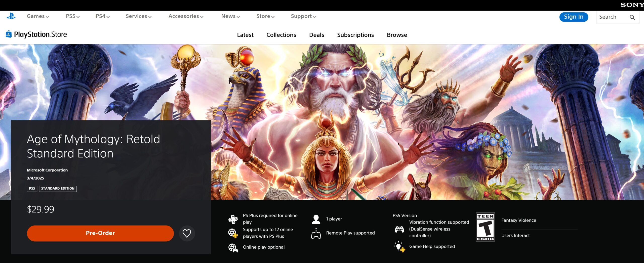Go to the Subscriptions tab
The height and width of the screenshot is (263, 644).
point(355,35)
